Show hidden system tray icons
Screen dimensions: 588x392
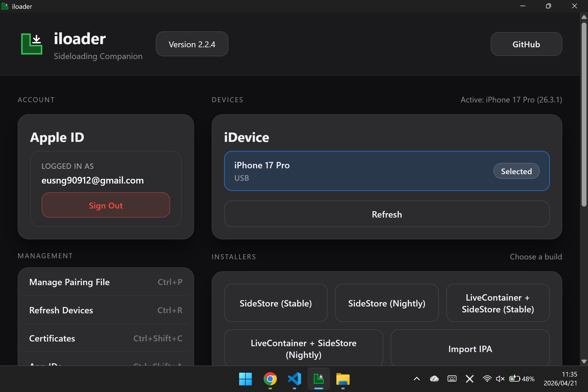click(x=416, y=379)
